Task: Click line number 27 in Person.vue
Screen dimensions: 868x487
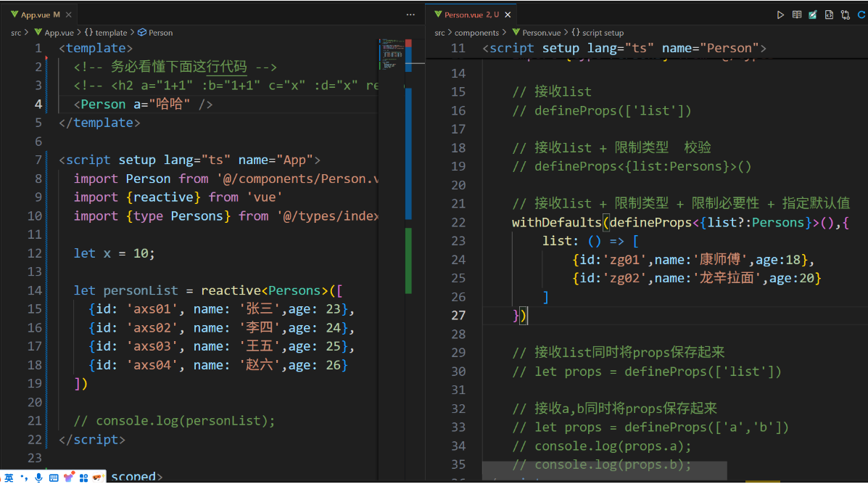Action: coord(458,315)
